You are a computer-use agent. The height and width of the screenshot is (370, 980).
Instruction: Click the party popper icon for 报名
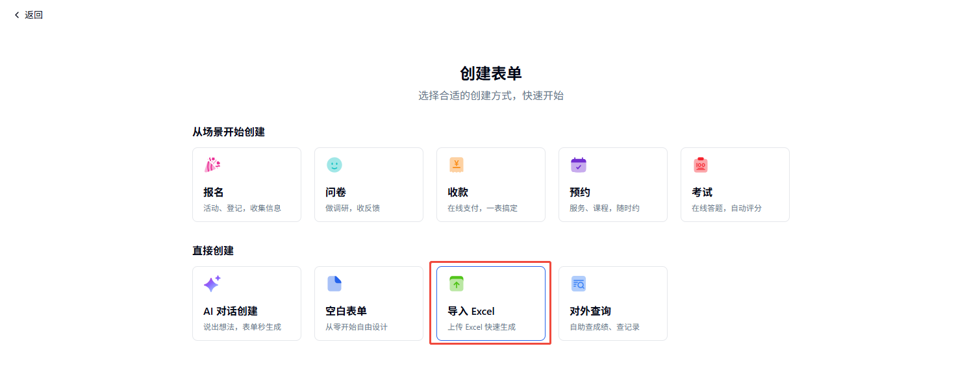coord(212,165)
